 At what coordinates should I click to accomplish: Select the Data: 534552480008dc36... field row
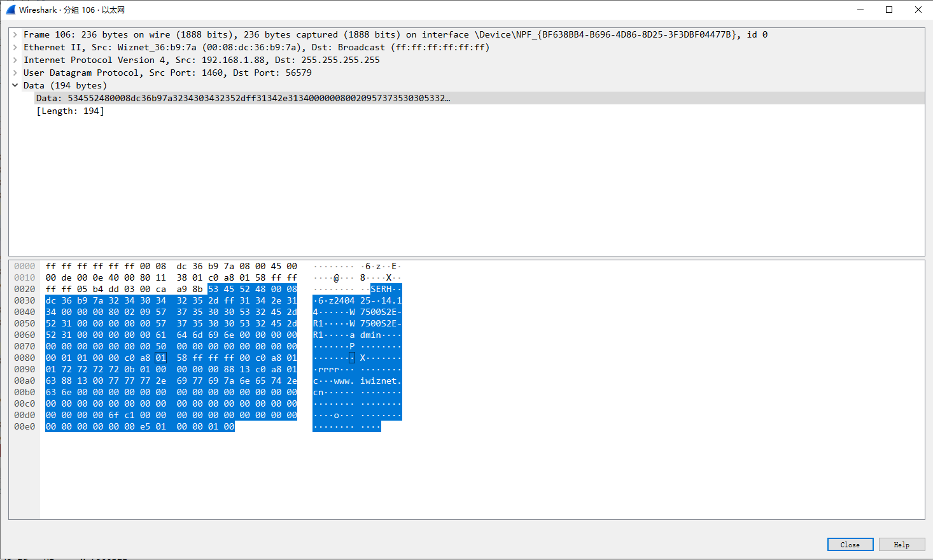(x=479, y=98)
